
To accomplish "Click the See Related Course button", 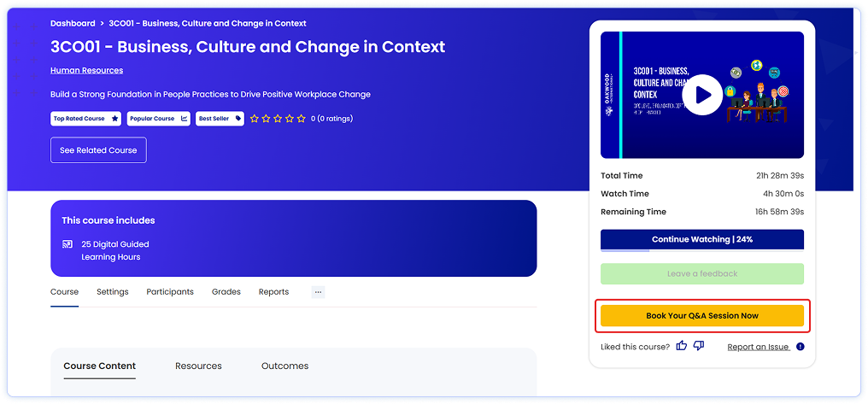I will click(98, 150).
